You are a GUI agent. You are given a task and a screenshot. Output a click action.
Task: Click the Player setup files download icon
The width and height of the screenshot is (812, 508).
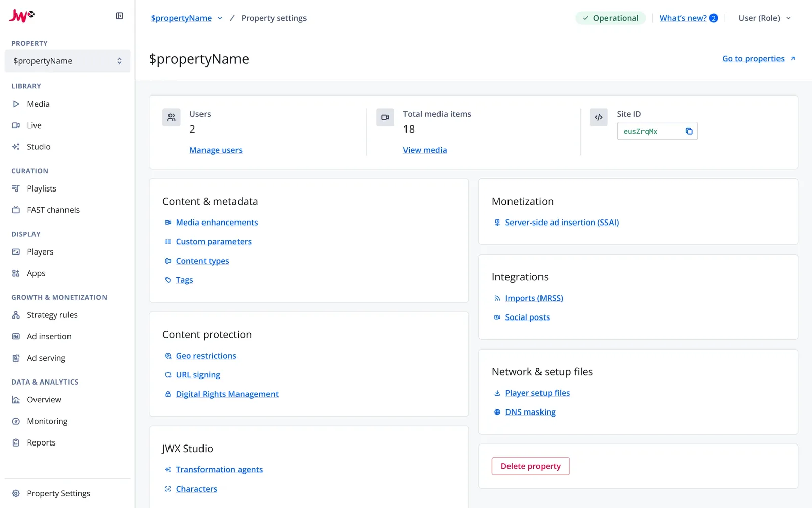click(x=497, y=393)
